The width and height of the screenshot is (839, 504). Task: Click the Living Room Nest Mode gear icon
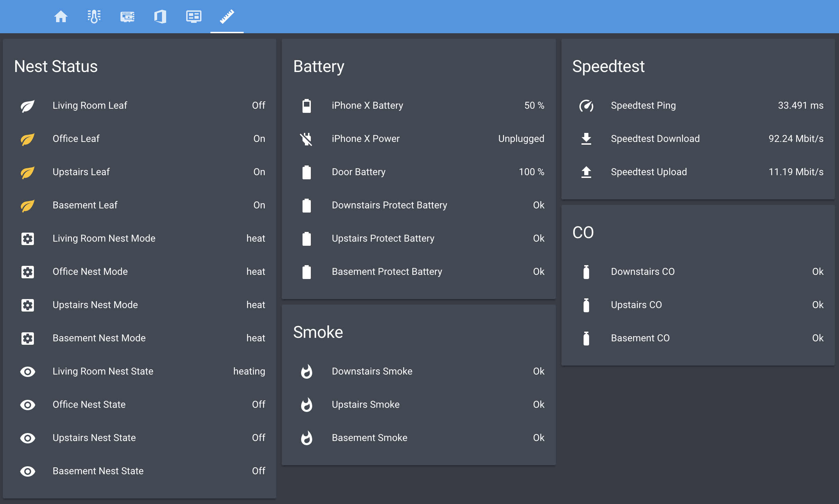(28, 238)
